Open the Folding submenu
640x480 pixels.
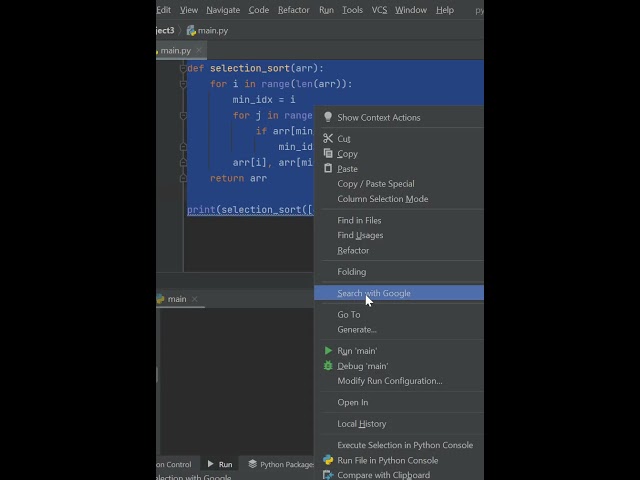tap(399, 272)
